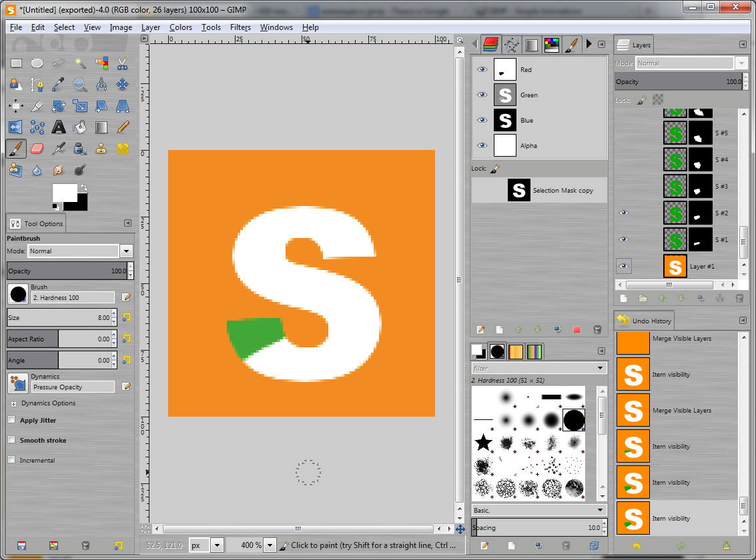
Task: Pick the Scissors Select tool
Action: coord(123,63)
